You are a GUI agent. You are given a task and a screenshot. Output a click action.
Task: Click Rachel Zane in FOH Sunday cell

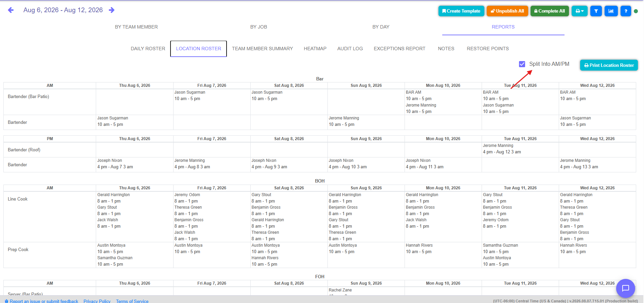click(340, 290)
